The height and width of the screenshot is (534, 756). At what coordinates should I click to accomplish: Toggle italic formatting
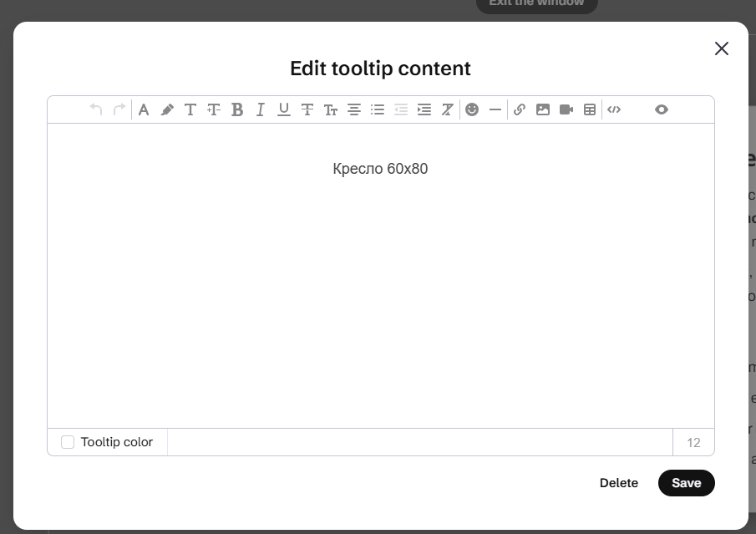261,110
